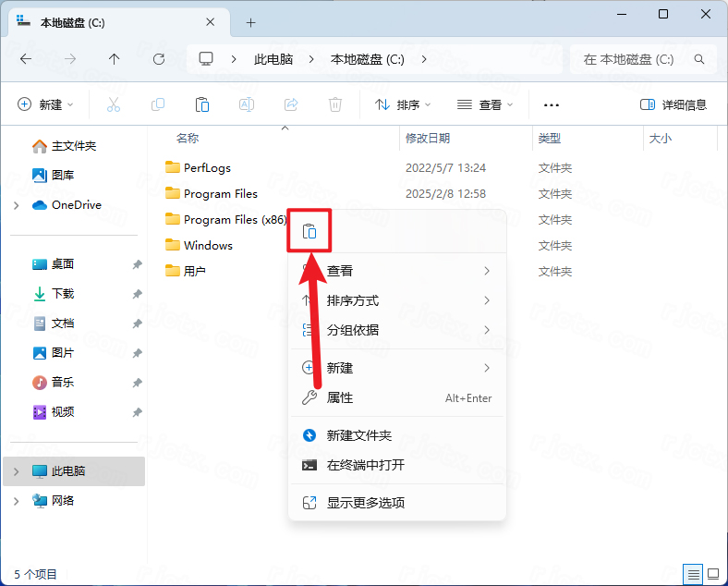Click the paste icon in the toolbar
Screen dimensions: 728x586
[x=202, y=105]
